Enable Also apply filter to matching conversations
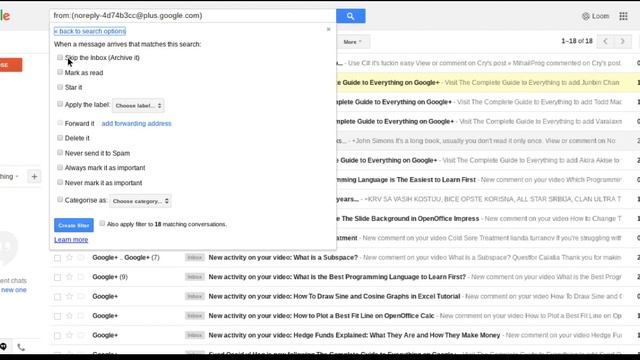 pos(102,224)
